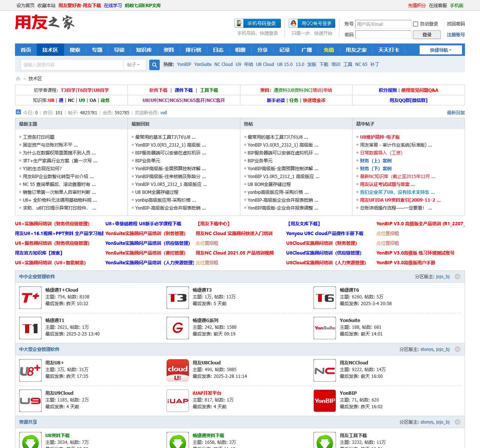Open the 最新回复 link at right

click(456, 113)
